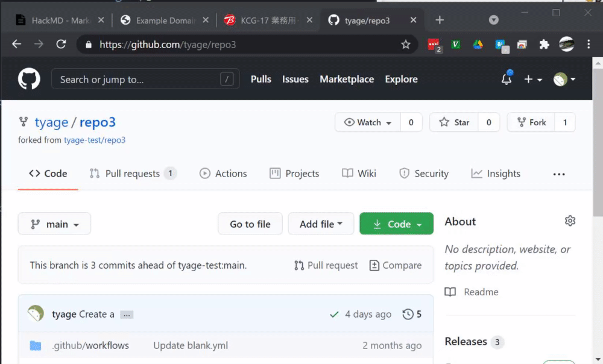Open the Chrome profile avatar
This screenshot has height=364, width=603.
pos(566,44)
